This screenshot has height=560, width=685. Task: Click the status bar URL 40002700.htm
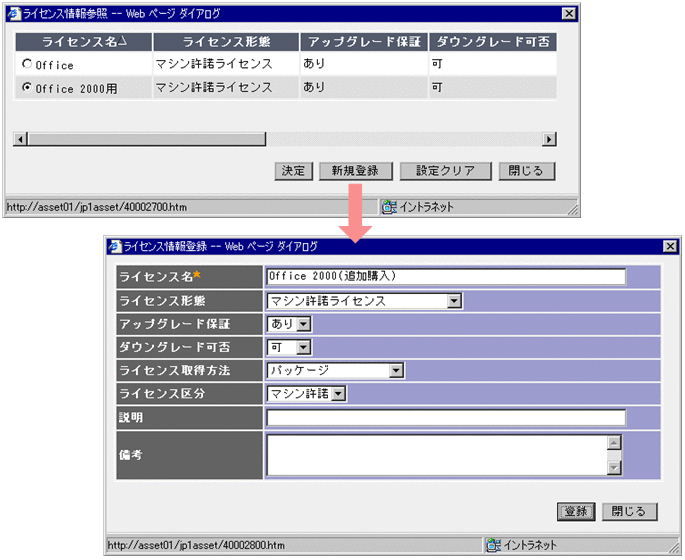coord(97,207)
